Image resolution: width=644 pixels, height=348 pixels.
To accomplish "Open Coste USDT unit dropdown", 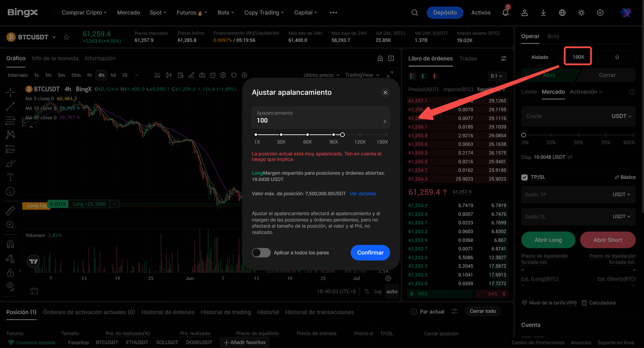I will click(621, 116).
